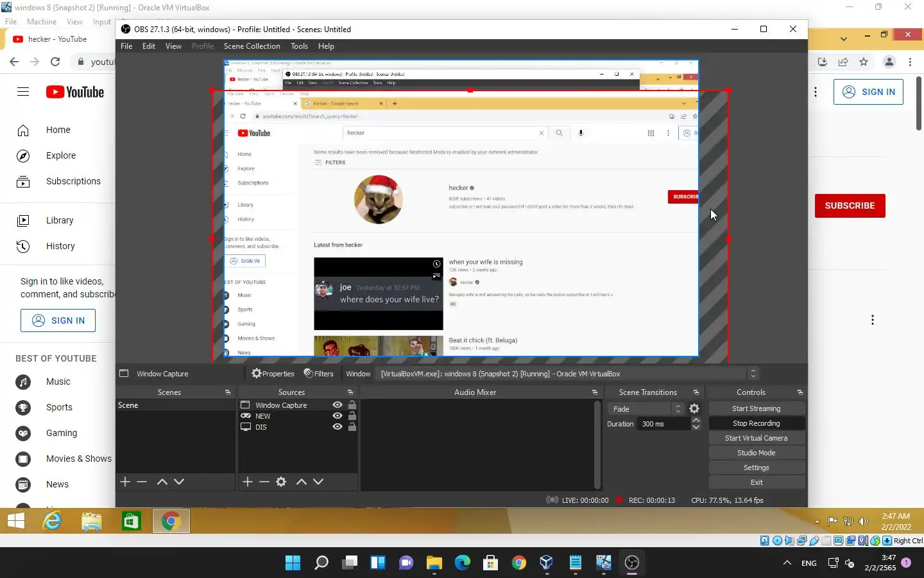Click red SUBSCRIBE button on YouTube page
Image resolution: width=924 pixels, height=578 pixels.
[850, 206]
